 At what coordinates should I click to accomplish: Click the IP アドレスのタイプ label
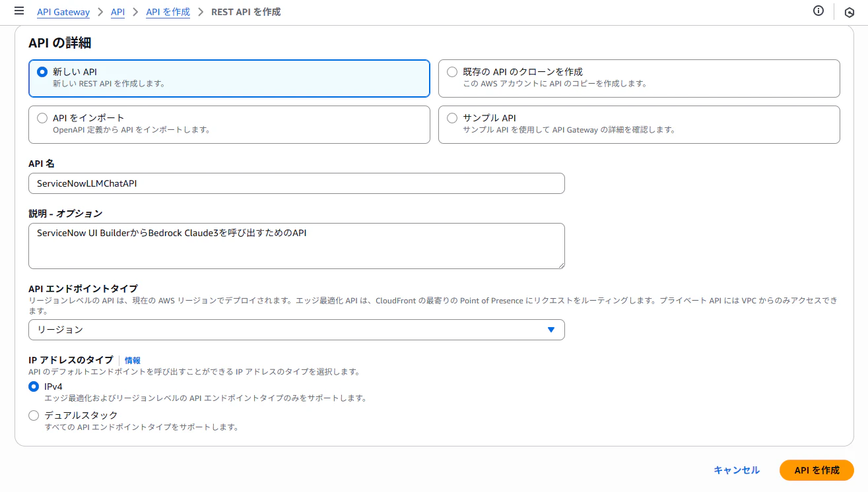(71, 360)
